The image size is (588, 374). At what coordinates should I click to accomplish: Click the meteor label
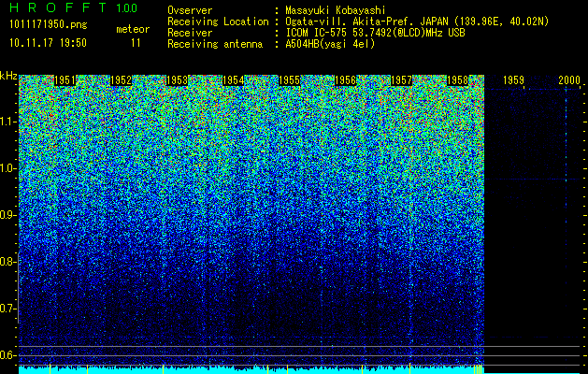133,29
